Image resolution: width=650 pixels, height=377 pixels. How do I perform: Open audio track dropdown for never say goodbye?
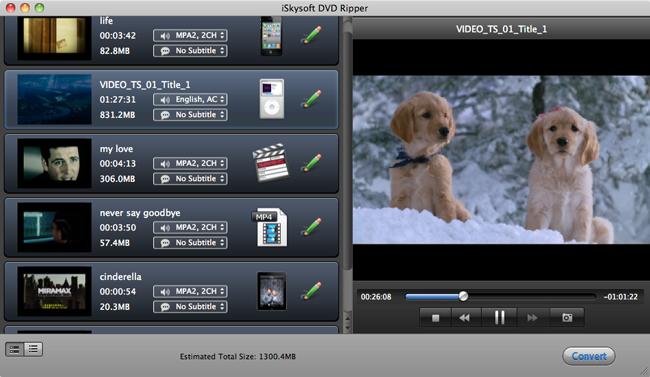pyautogui.click(x=190, y=227)
